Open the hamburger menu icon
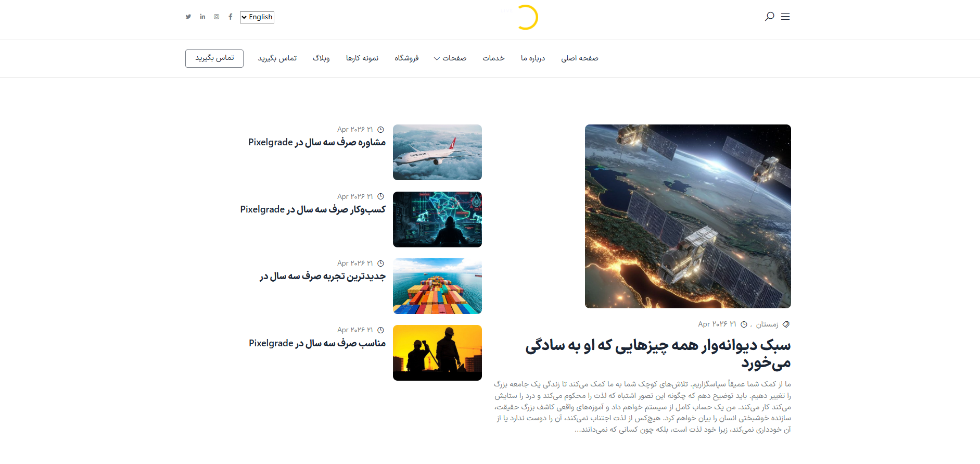 pyautogui.click(x=785, y=17)
